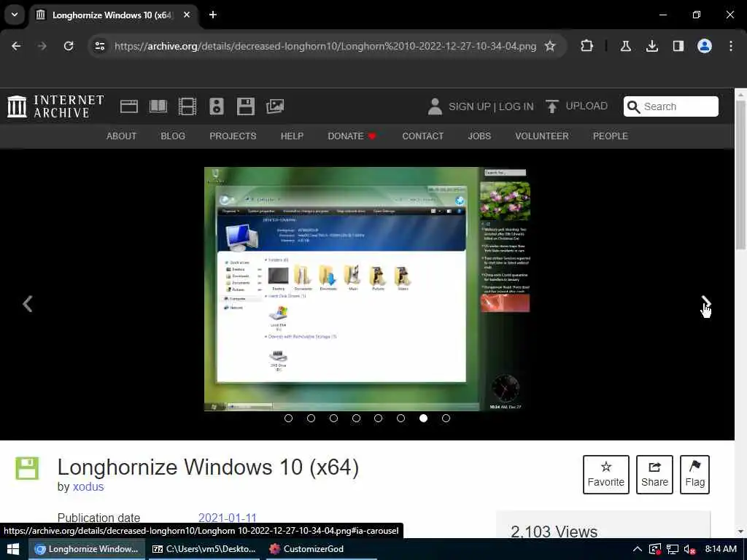Viewport: 747px width, 560px height.
Task: Open the Windows Start button
Action: [x=13, y=549]
